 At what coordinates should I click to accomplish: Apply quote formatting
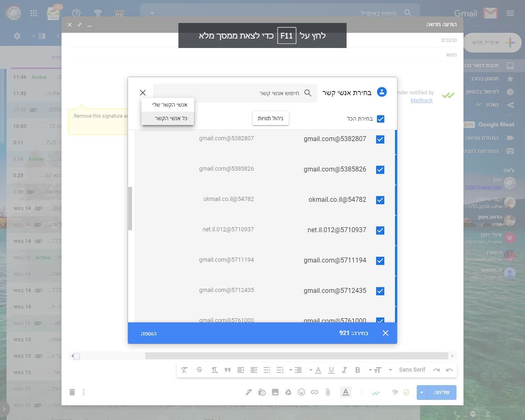228,370
